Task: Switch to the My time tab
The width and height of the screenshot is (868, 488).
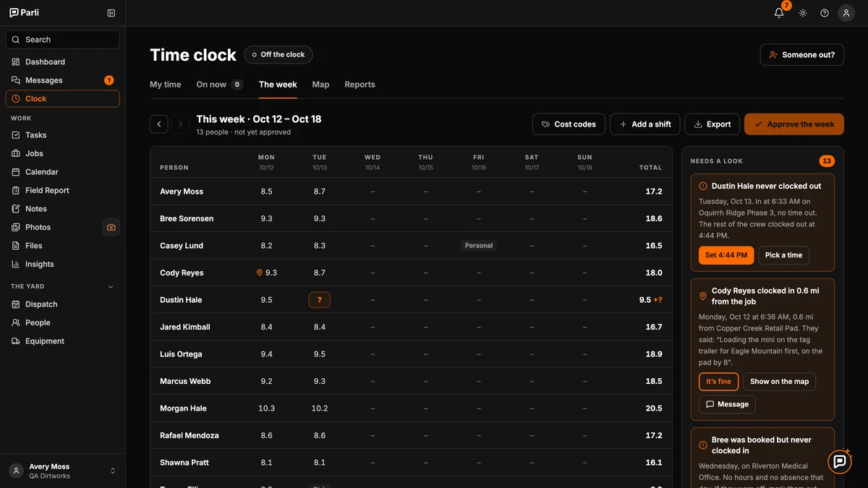Action: point(166,85)
